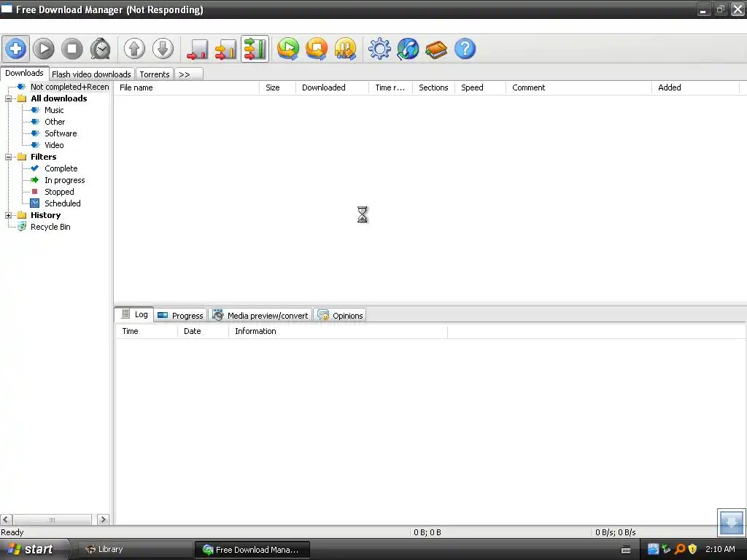Viewport: 747px width, 560px height.
Task: Select the Log tab
Action: point(134,314)
